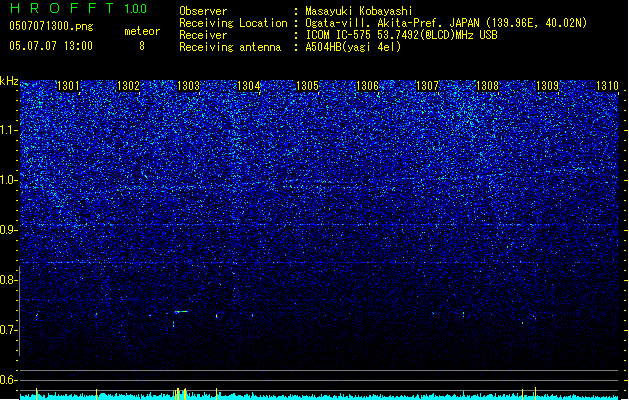Click the kHz axis unit label
Viewport: 629px width, 400px height.
(9, 81)
